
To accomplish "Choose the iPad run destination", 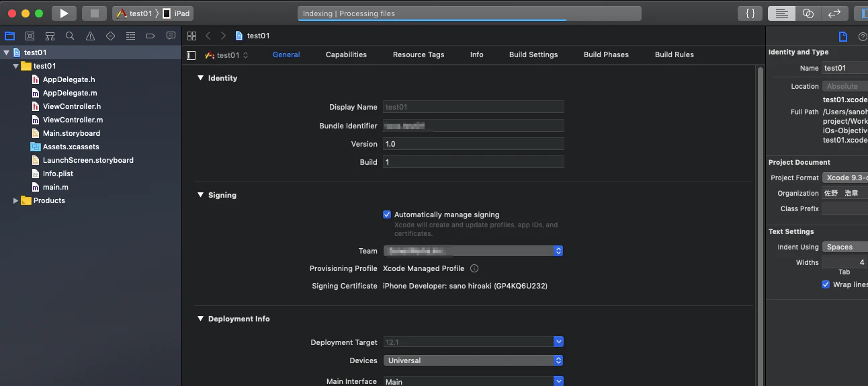I will (177, 13).
